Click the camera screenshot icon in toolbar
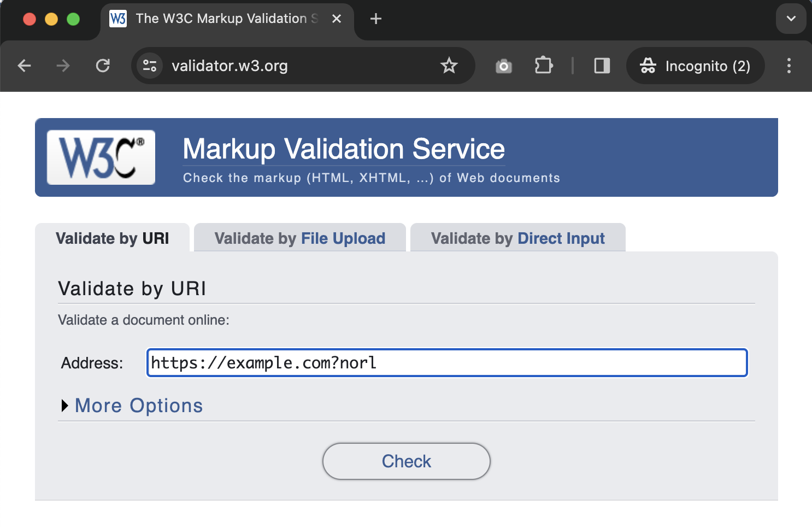The image size is (812, 528). [x=503, y=66]
